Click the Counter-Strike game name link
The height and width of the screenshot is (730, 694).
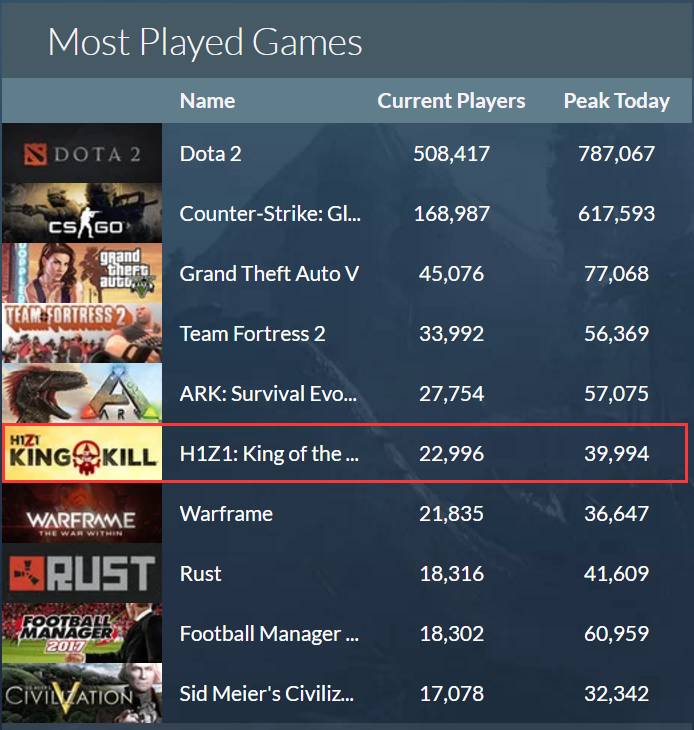pos(270,214)
